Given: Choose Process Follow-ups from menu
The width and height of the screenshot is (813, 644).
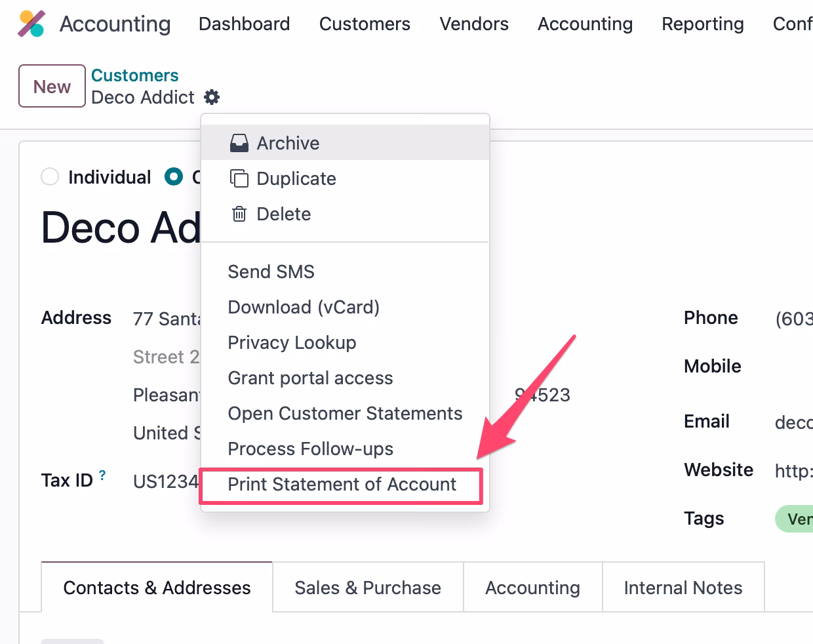Looking at the screenshot, I should click(x=310, y=449).
